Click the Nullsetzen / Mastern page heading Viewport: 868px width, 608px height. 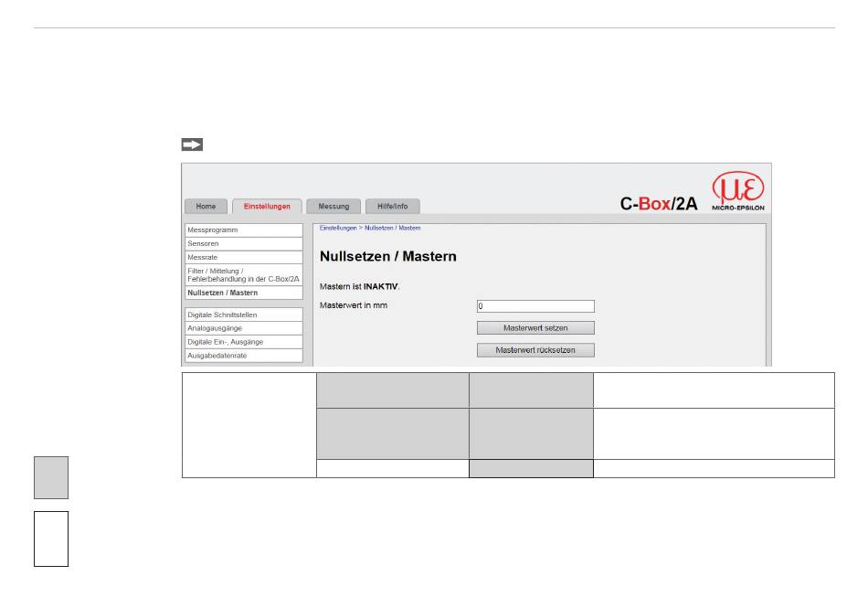click(388, 256)
